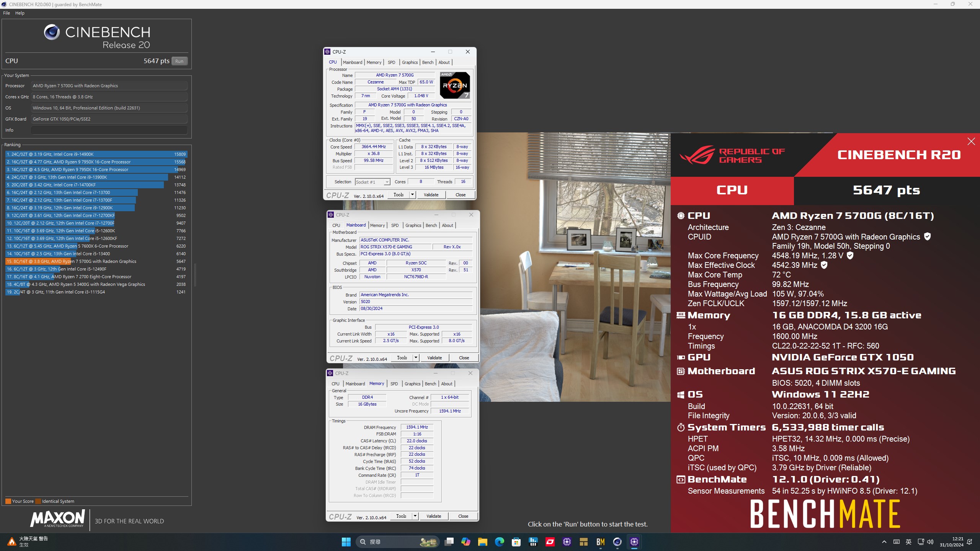Expand Tools dropdown arrow in CPU-Z Mainboard window

[x=416, y=358]
